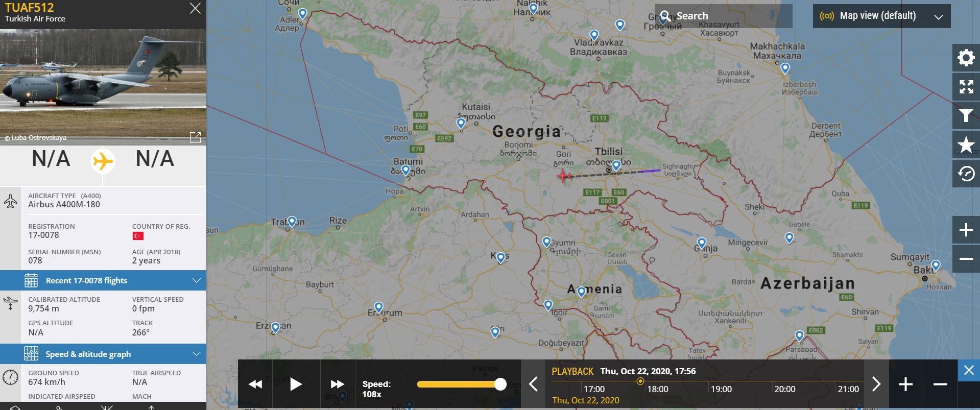
Task: Expand Speed & altitude graph chevron
Action: (197, 354)
